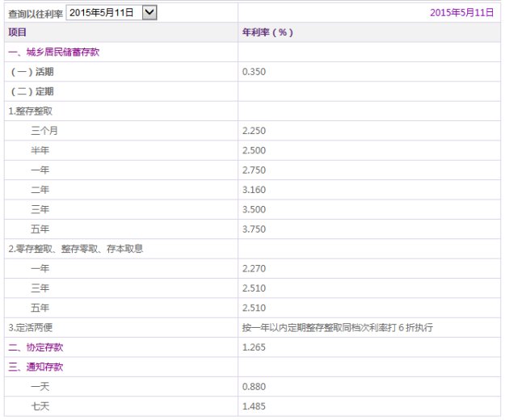Click the 项目 column header
This screenshot has width=505, height=420.
pos(18,32)
